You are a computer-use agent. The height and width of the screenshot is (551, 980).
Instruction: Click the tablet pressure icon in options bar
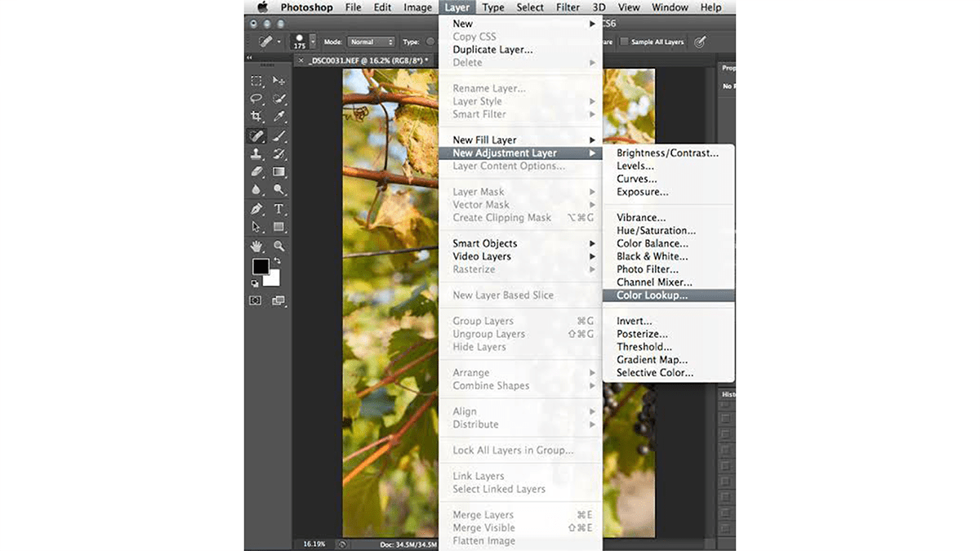coord(699,42)
